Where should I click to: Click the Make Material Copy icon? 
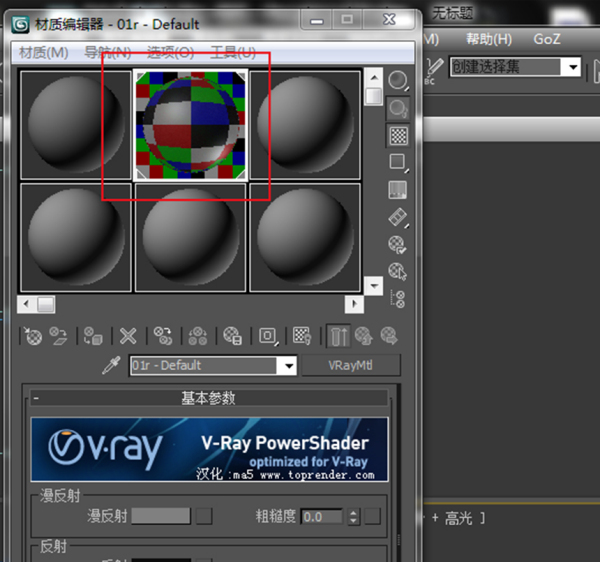click(163, 336)
